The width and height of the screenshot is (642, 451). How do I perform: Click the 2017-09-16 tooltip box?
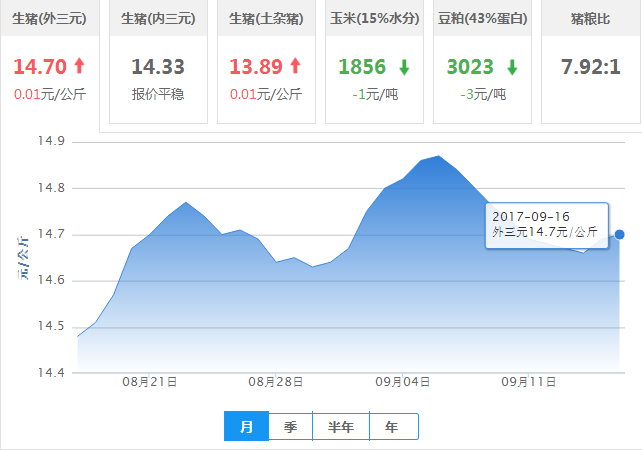point(547,225)
